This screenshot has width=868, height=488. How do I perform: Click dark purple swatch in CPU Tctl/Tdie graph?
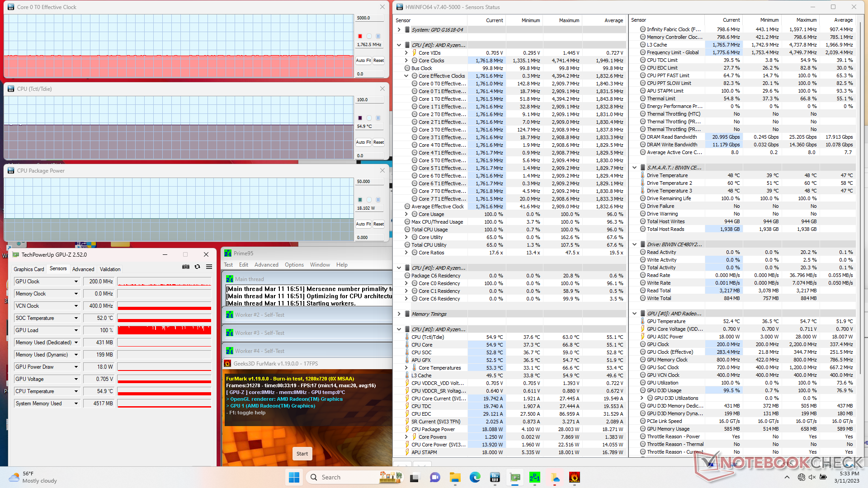(x=360, y=118)
